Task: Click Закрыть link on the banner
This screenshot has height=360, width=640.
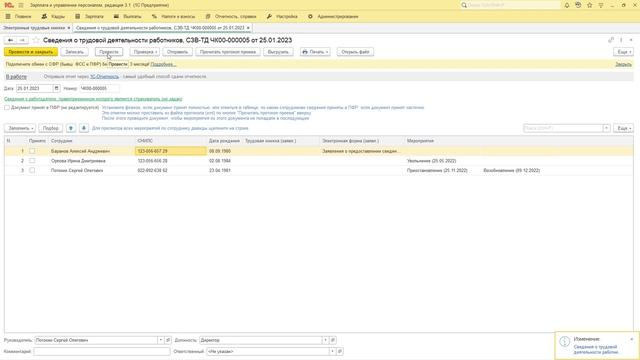Action: [623, 64]
